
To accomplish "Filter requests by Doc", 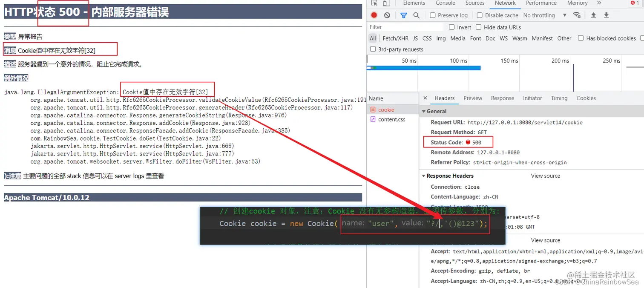I will [491, 38].
